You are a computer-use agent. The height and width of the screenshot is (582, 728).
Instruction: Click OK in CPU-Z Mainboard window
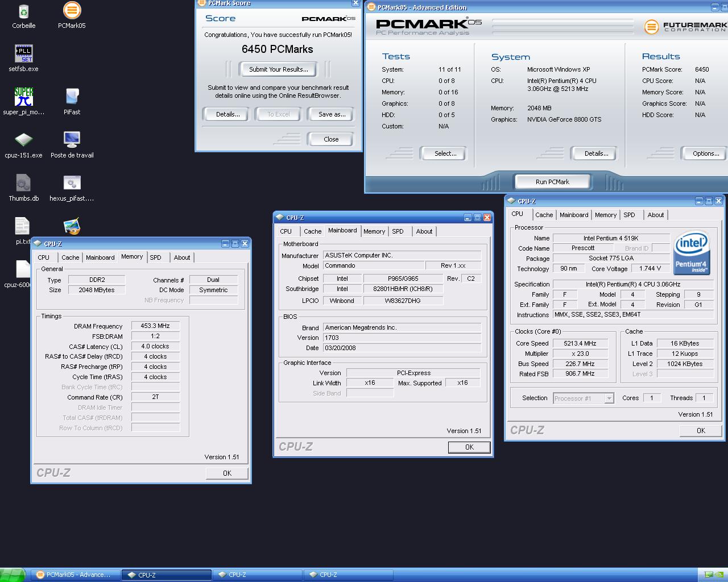[x=469, y=447]
